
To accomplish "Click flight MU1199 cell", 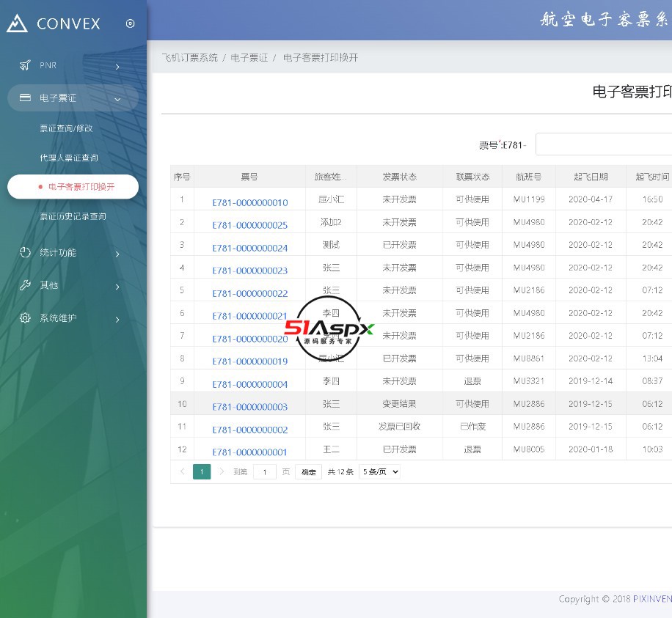I will (529, 199).
